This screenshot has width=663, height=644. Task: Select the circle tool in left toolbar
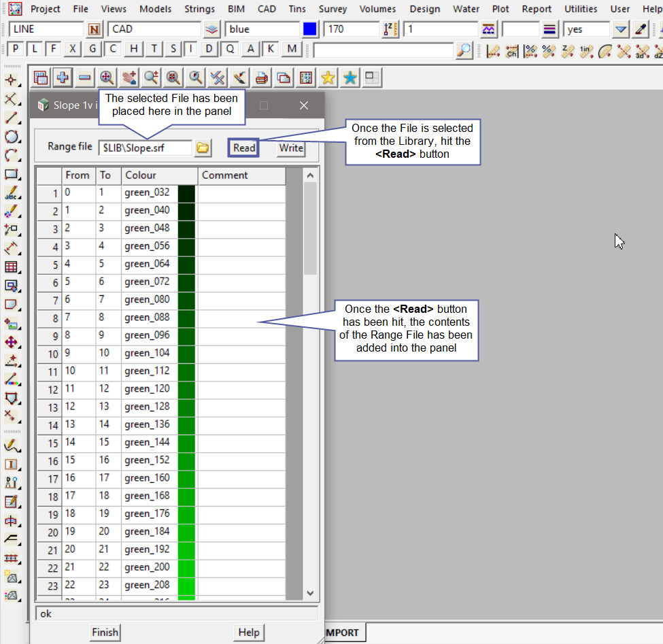12,137
